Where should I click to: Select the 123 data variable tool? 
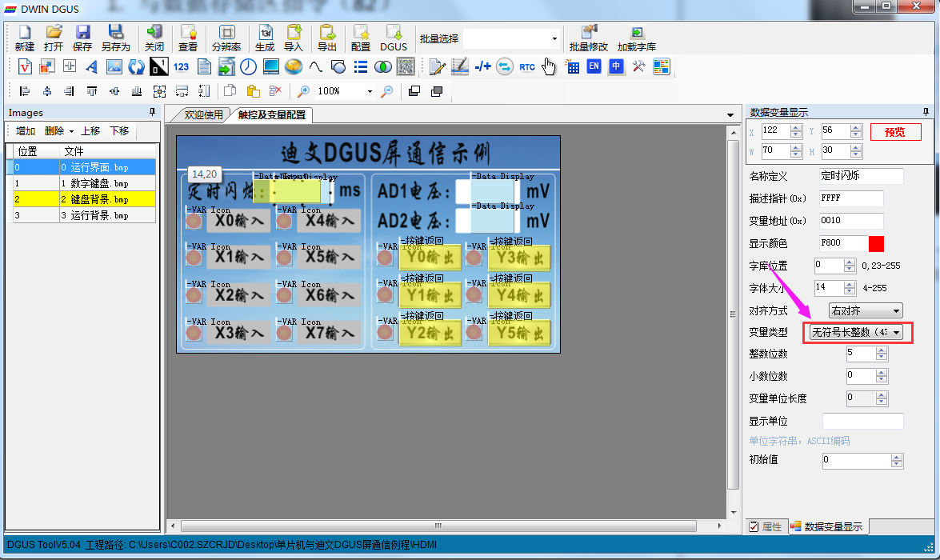[x=181, y=66]
